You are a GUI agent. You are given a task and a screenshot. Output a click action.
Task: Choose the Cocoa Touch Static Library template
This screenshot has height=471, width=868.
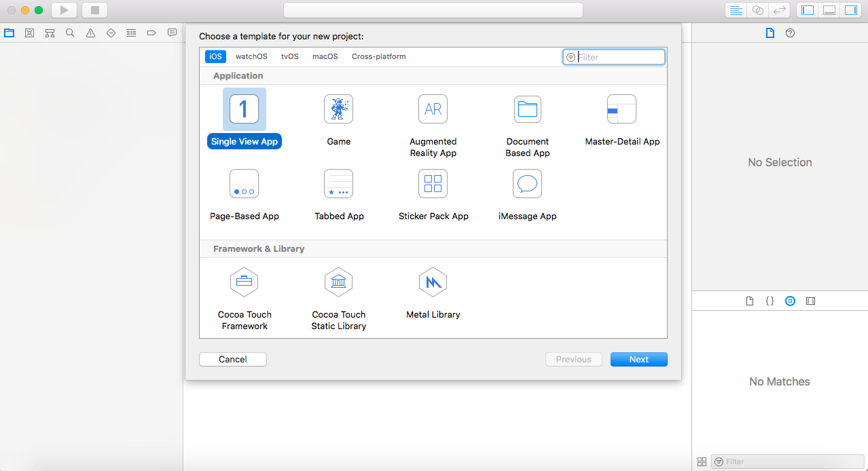tap(338, 282)
